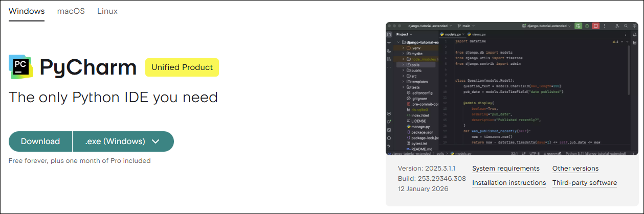Click the Project folder icon in IDE sidebar
This screenshot has height=214, width=644.
tap(389, 34)
